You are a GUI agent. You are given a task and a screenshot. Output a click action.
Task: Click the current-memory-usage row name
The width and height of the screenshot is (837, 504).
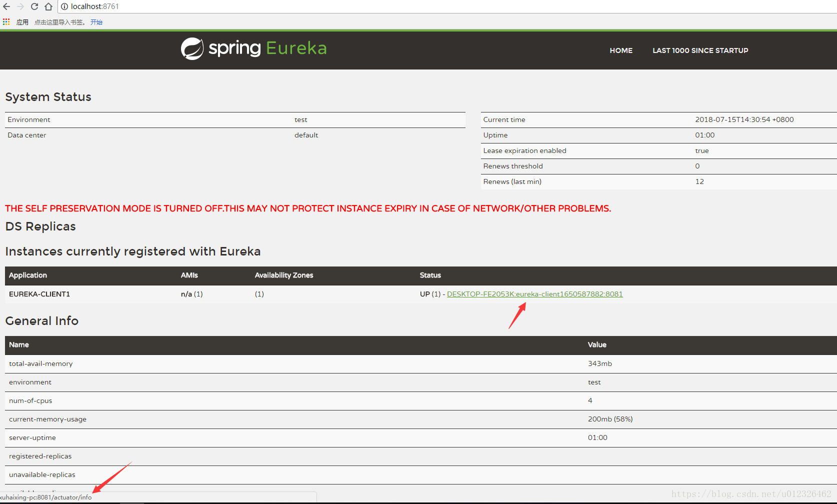[48, 419]
